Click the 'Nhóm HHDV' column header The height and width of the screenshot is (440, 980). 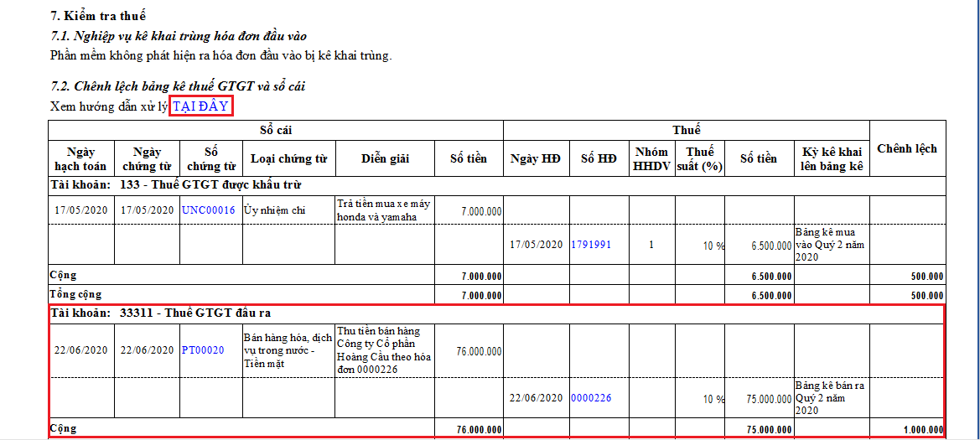[x=651, y=158]
